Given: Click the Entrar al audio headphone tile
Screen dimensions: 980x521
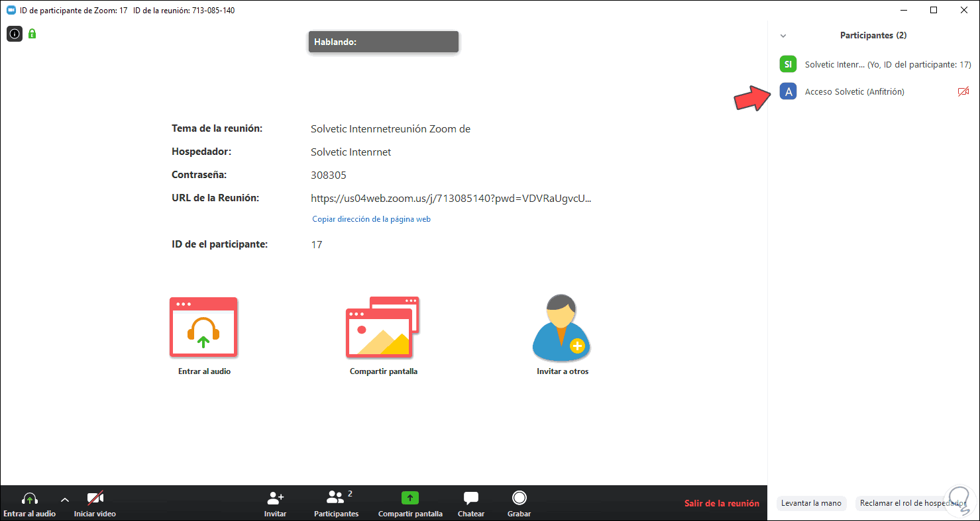Looking at the screenshot, I should point(203,328).
